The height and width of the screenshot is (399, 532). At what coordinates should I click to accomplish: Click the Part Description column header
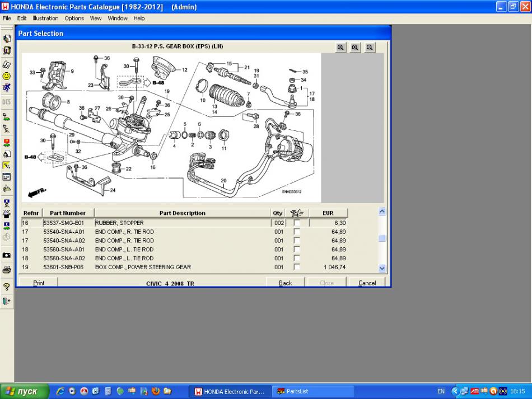183,213
